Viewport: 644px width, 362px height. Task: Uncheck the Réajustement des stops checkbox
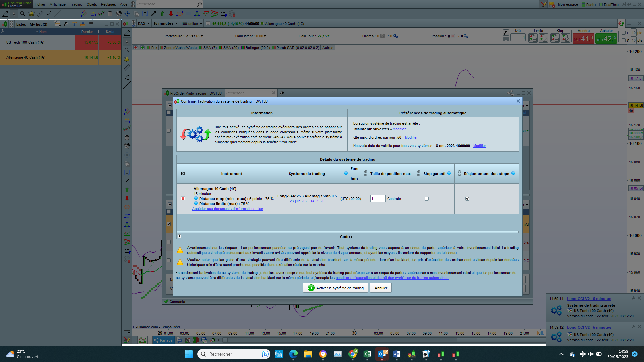click(x=467, y=199)
